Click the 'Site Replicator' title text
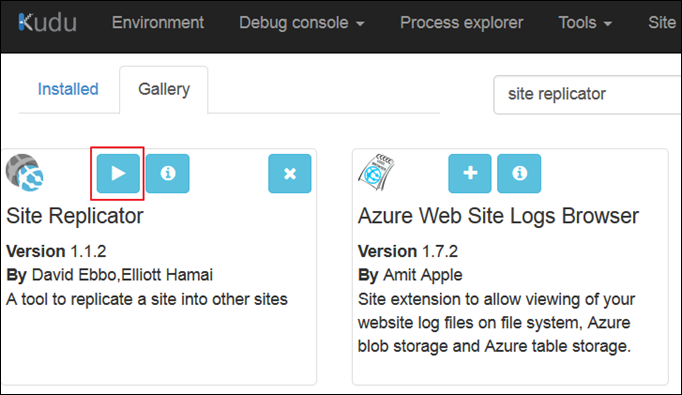 click(x=75, y=216)
